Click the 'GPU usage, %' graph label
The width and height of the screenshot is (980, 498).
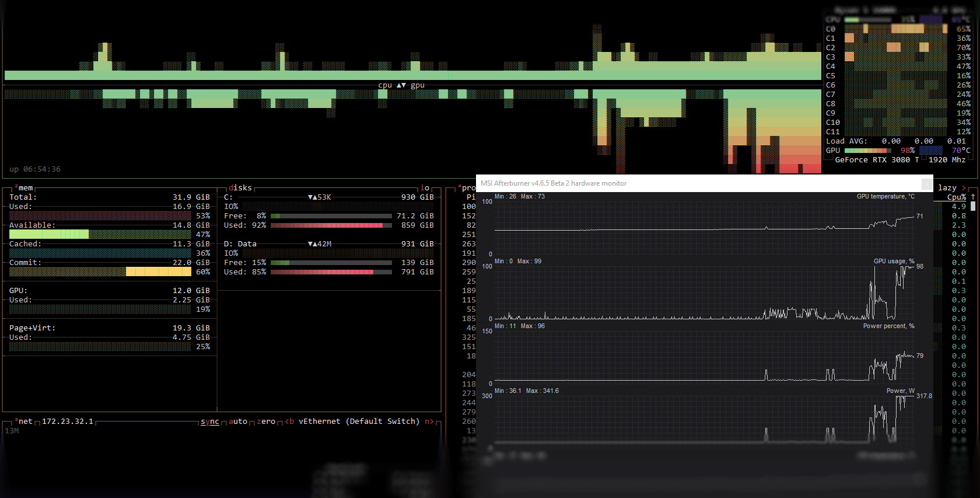894,262
